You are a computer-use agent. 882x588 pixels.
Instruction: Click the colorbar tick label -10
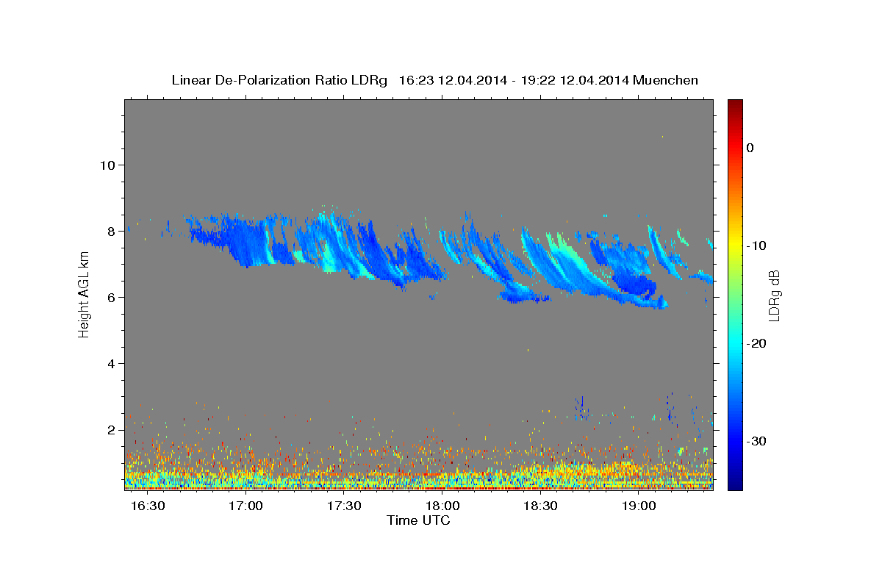pyautogui.click(x=756, y=245)
